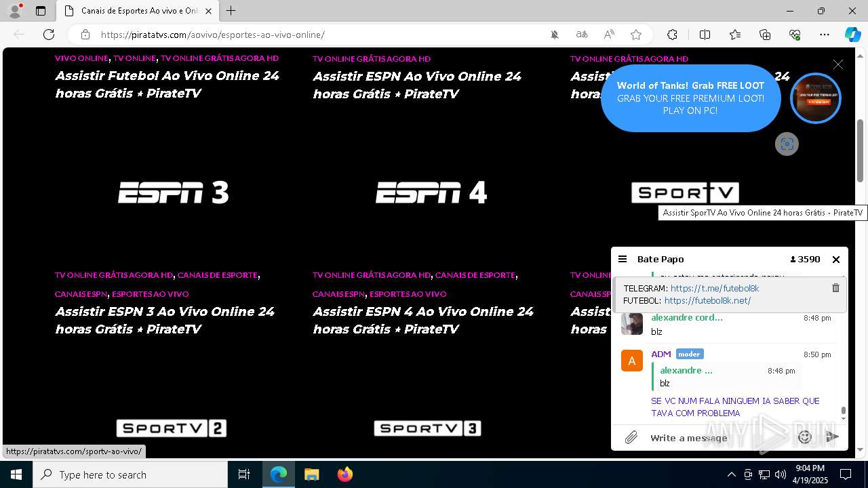Open Assistir ESPN 4 Ao Vivo link
Viewport: 868px width, 488px height.
pyautogui.click(x=423, y=320)
